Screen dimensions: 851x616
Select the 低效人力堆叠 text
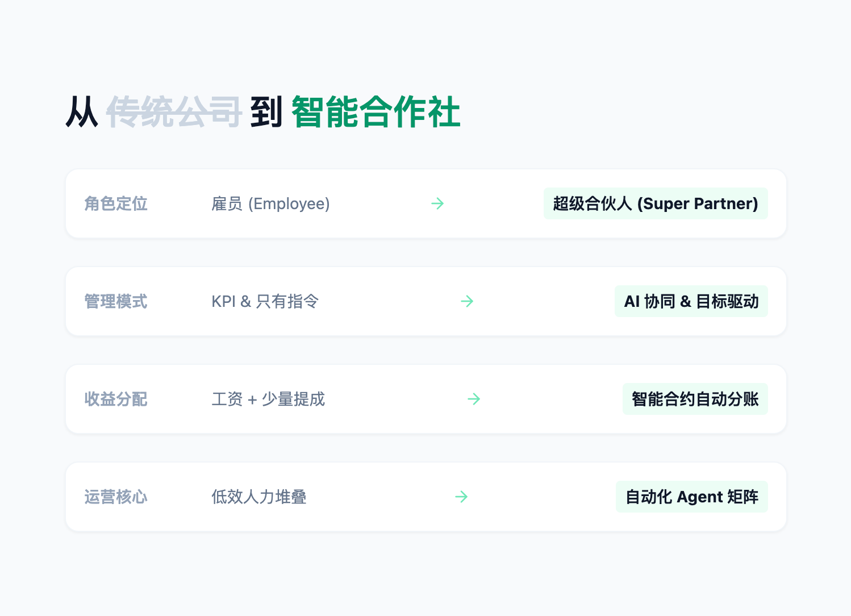coord(259,497)
